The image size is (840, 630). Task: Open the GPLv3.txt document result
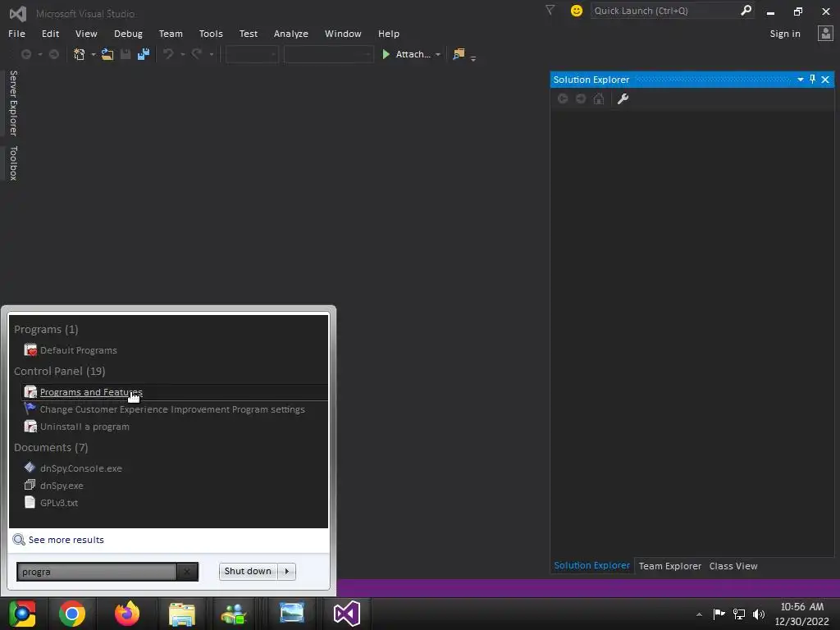[x=59, y=503]
